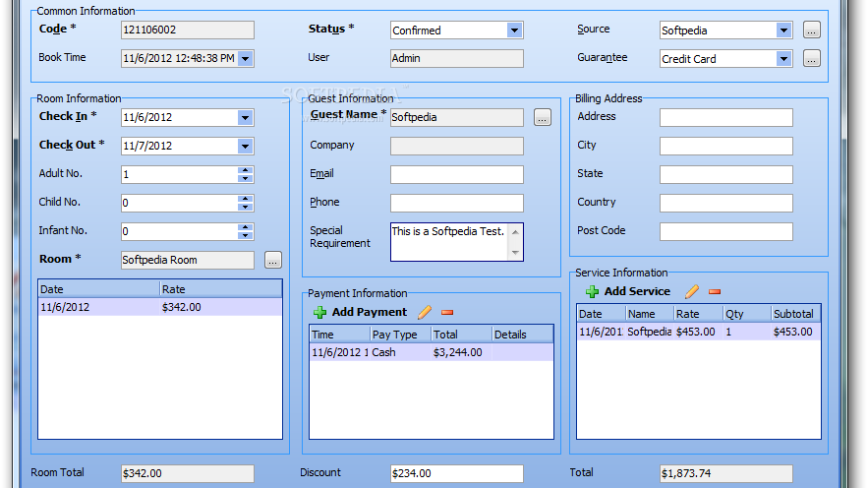Click the Phone input field
The height and width of the screenshot is (488, 868).
pyautogui.click(x=457, y=204)
